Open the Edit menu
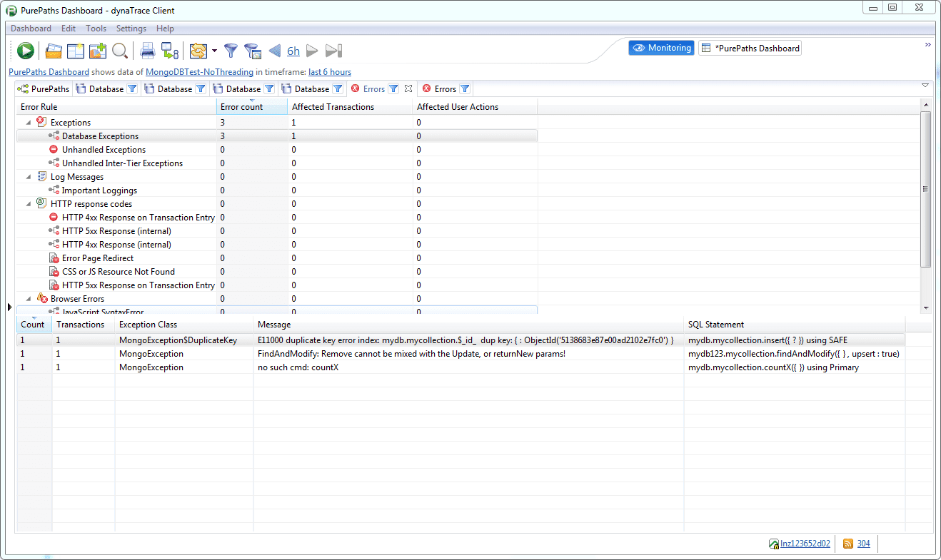This screenshot has width=941, height=560. point(69,29)
